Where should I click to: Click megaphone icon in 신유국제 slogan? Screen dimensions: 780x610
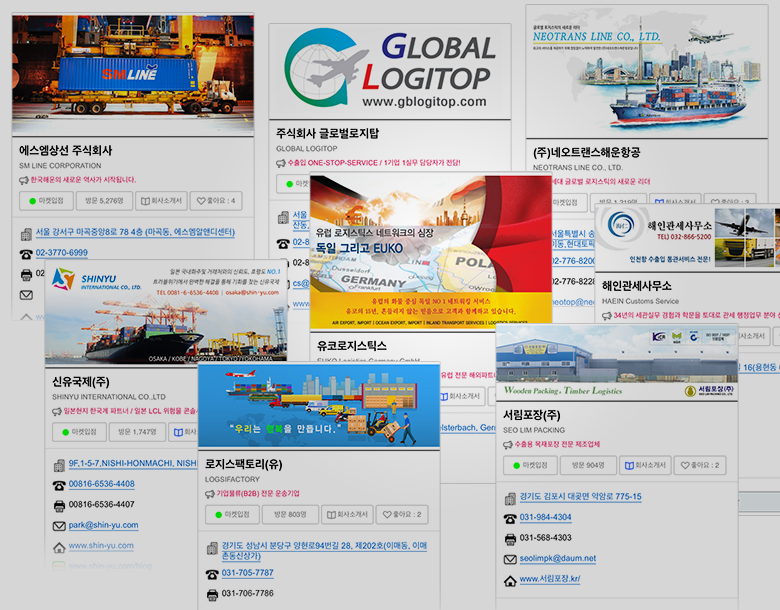57,412
